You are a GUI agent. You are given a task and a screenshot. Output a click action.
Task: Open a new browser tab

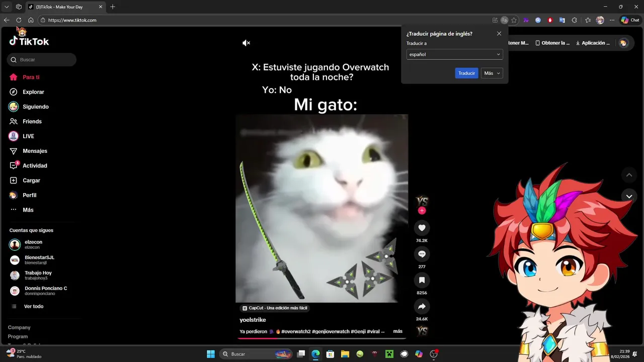(113, 7)
